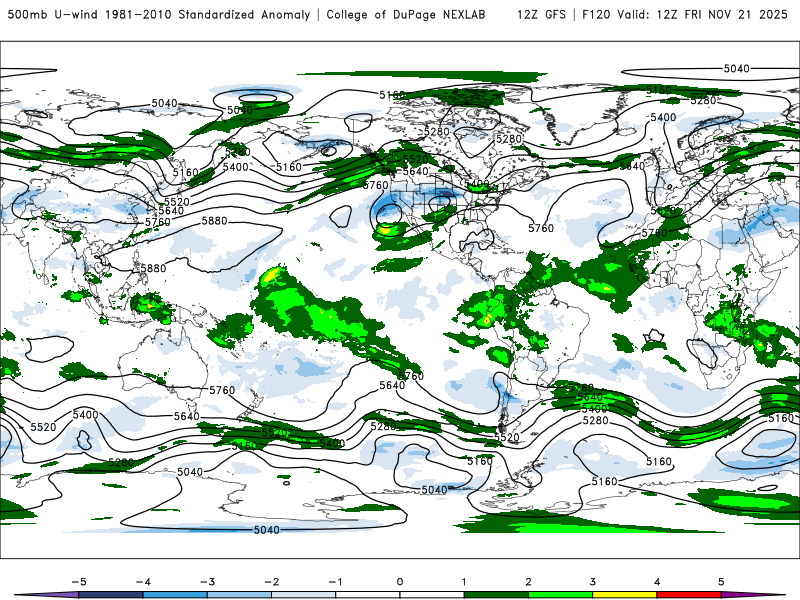The height and width of the screenshot is (600, 800).
Task: Select the dark navy -5 to -4 colorbar segment
Action: (111, 595)
